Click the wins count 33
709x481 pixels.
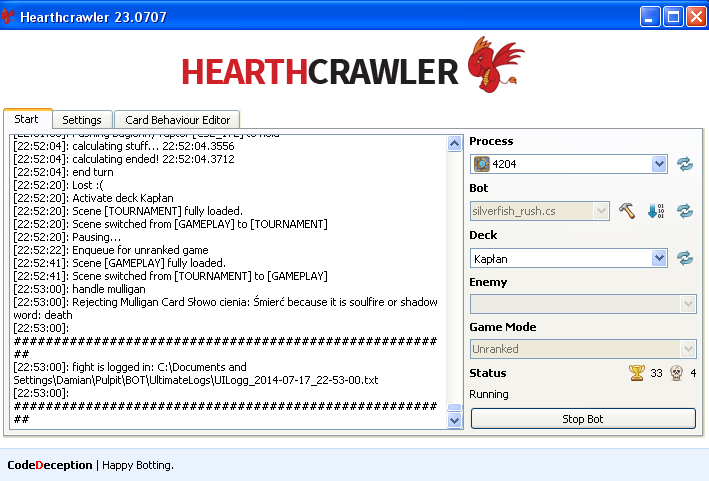click(656, 373)
